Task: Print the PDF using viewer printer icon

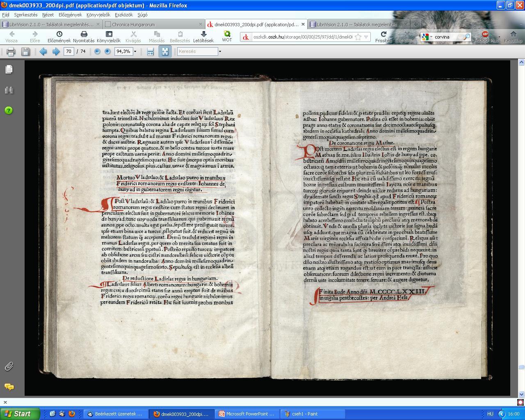Action: [x=11, y=51]
